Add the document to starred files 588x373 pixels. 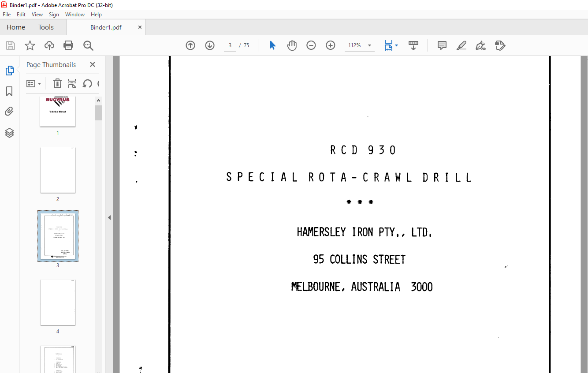[x=30, y=45]
